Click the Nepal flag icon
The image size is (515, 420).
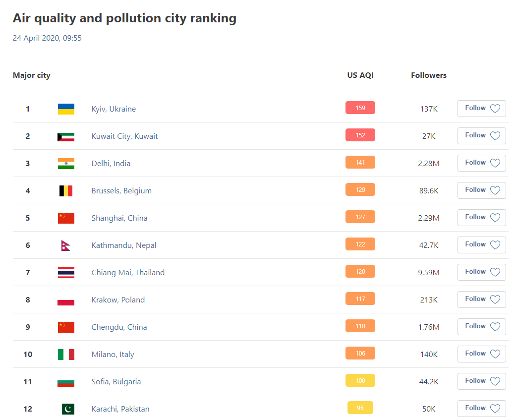(x=66, y=245)
